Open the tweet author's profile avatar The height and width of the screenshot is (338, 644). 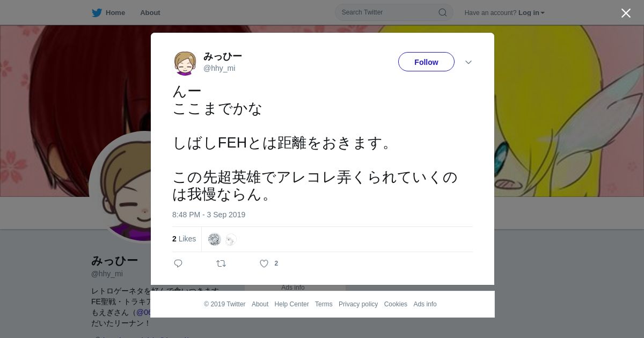click(x=185, y=63)
